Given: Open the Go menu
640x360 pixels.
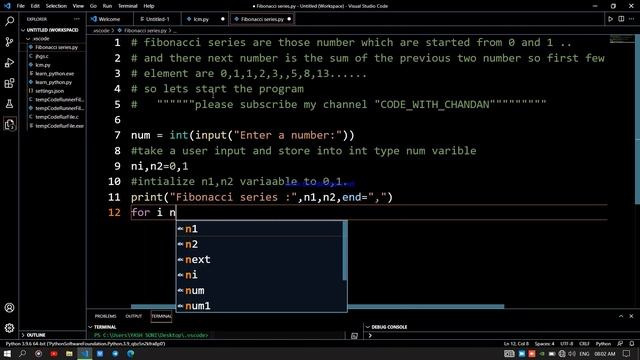Looking at the screenshot, I should point(93,6).
